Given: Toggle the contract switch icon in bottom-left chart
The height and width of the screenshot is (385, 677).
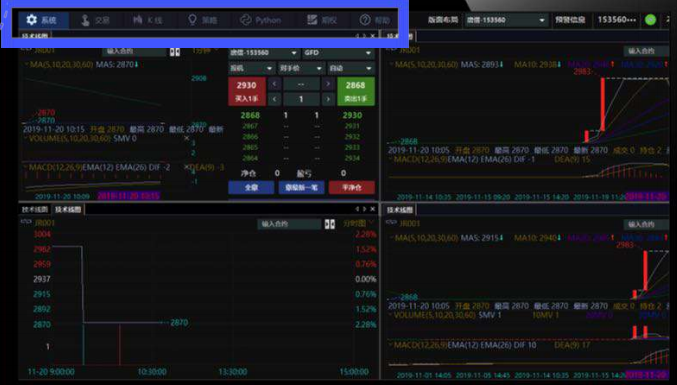Looking at the screenshot, I should 329,224.
